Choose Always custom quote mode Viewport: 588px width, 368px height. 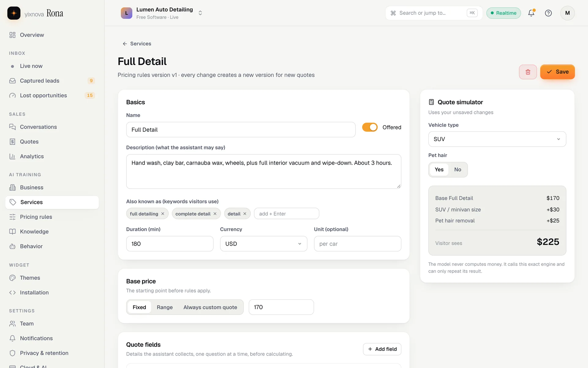pos(210,307)
